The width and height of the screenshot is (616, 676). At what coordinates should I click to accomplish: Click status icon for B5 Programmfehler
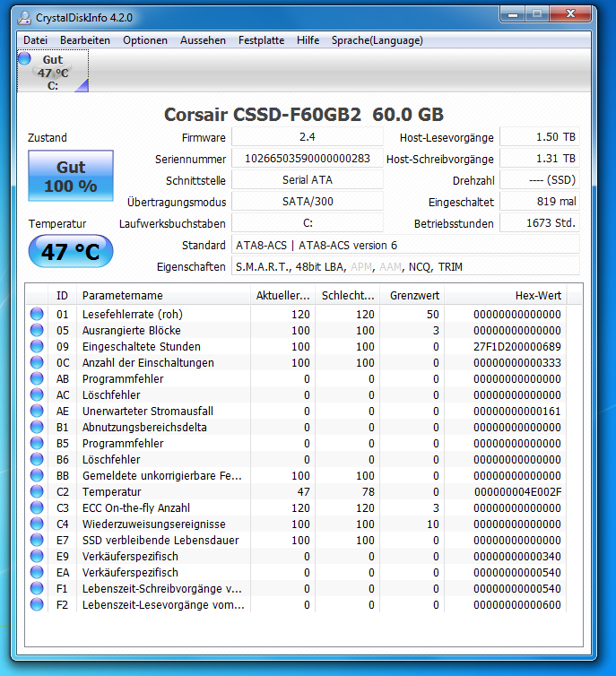tap(37, 443)
